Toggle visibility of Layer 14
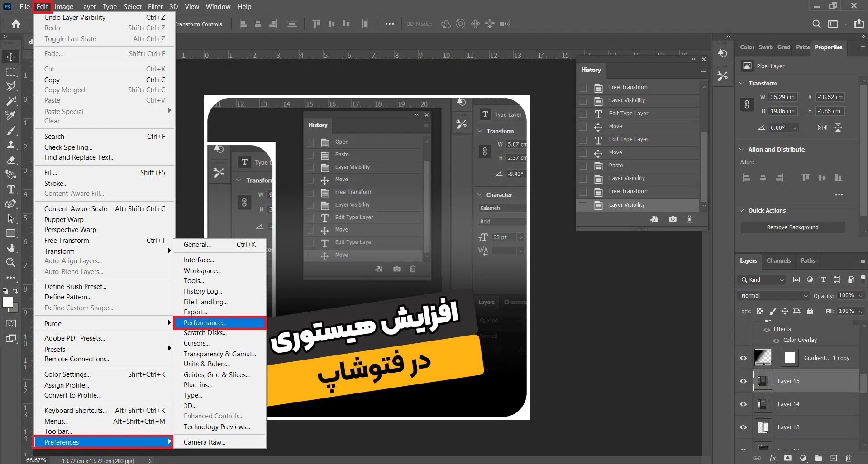This screenshot has height=464, width=868. [743, 404]
